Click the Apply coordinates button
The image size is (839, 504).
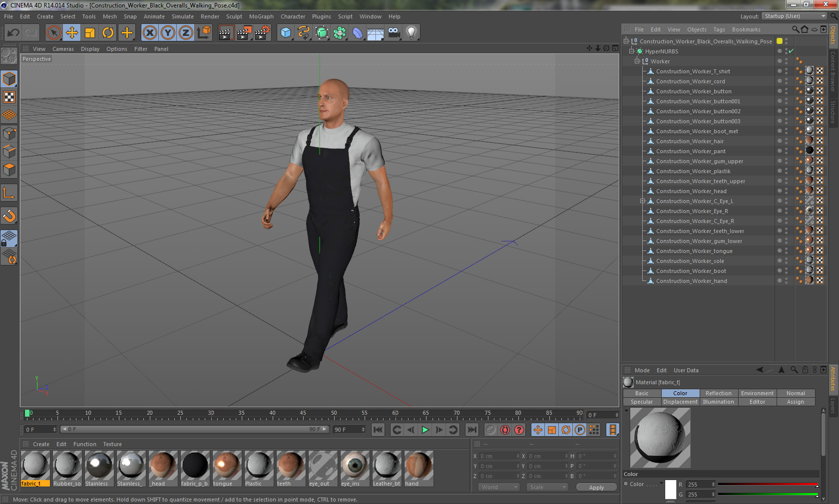point(596,488)
